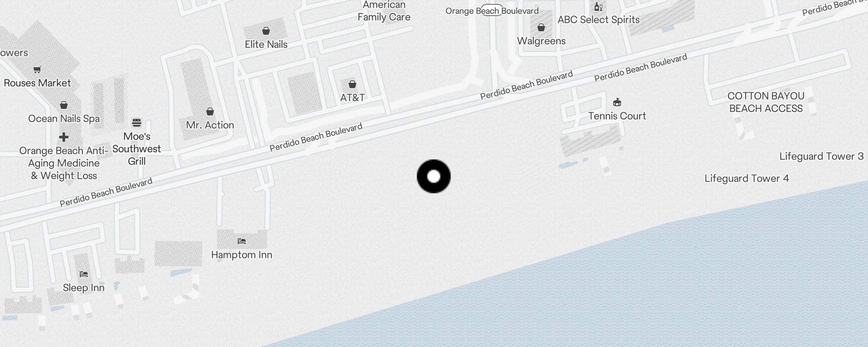Select the Anti-Aging Medicine cross icon
The image size is (868, 347).
[64, 137]
